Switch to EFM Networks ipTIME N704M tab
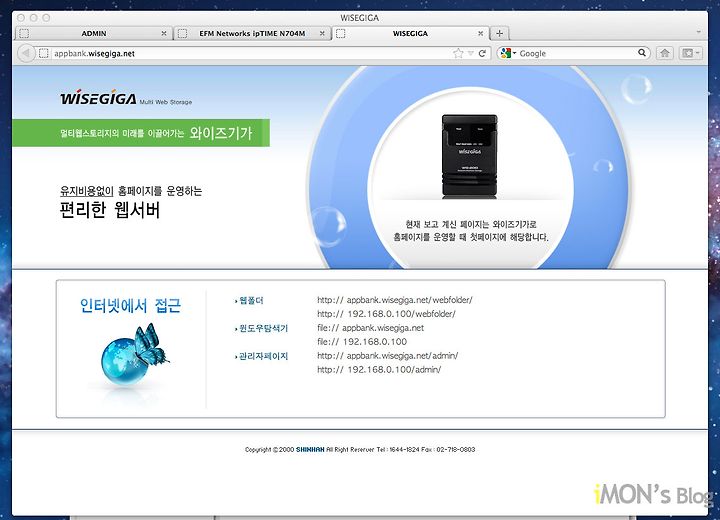 click(x=252, y=34)
